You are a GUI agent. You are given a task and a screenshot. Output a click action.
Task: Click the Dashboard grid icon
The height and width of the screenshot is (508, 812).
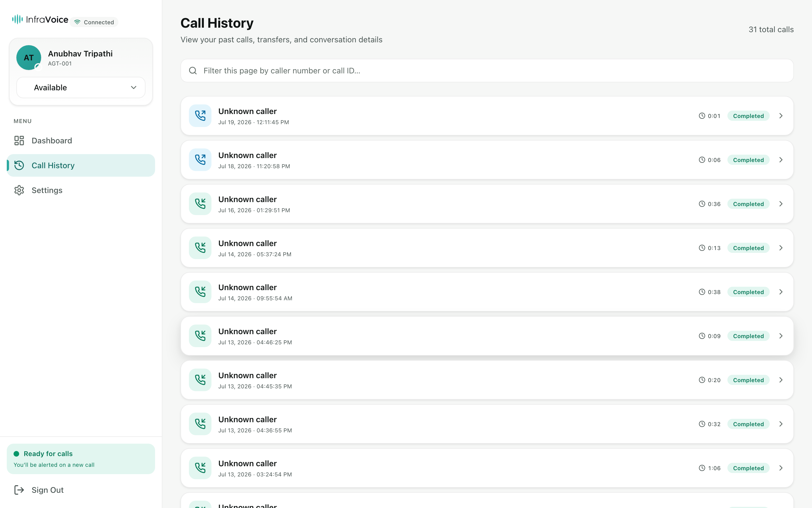[19, 141]
